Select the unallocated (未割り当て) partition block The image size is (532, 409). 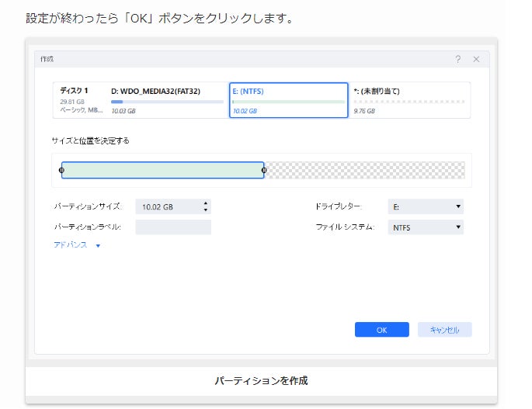pyautogui.click(x=409, y=100)
